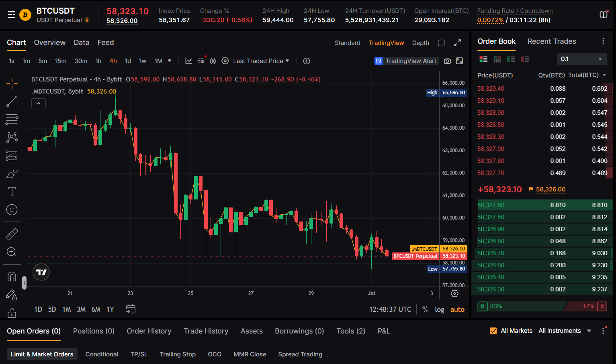
Task: Expand the Last Traded Price dropdown
Action: pyautogui.click(x=261, y=61)
